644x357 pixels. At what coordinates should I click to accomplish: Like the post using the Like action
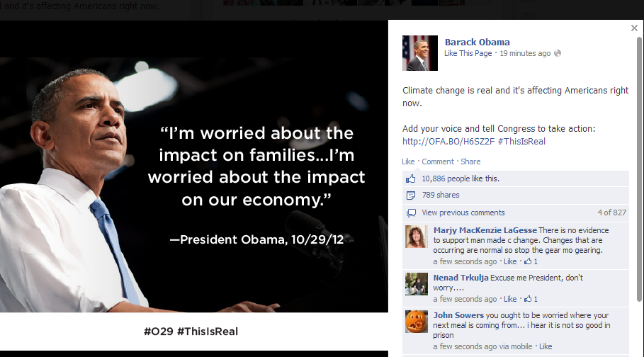coord(408,161)
